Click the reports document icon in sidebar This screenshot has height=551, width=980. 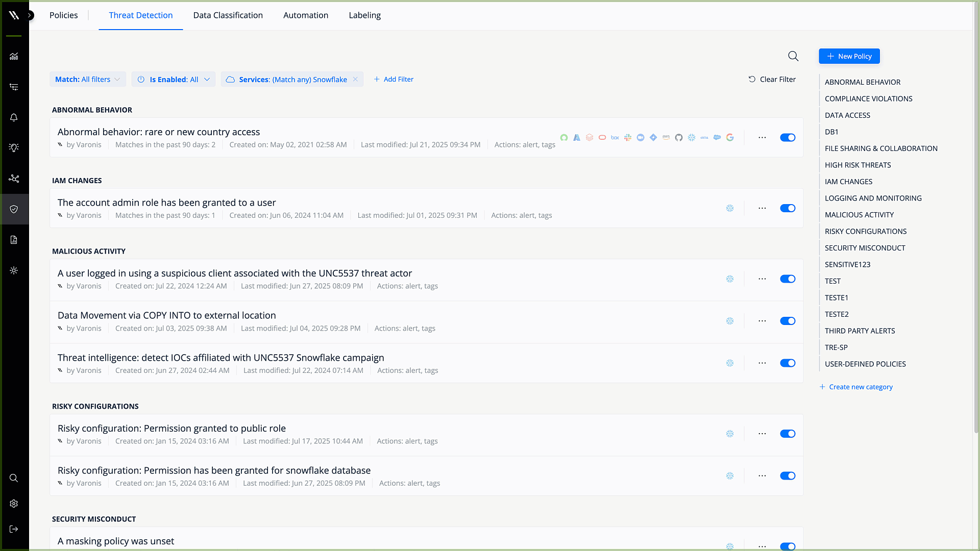(x=14, y=240)
